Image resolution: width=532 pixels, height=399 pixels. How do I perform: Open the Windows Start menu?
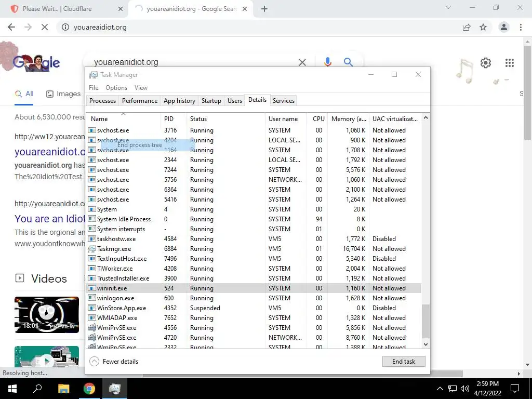coord(12,389)
